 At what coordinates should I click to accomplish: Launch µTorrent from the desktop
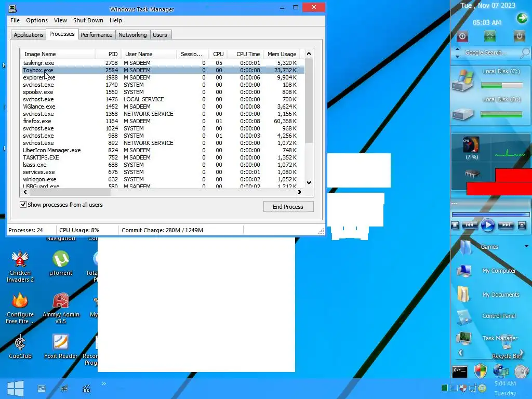tap(61, 263)
